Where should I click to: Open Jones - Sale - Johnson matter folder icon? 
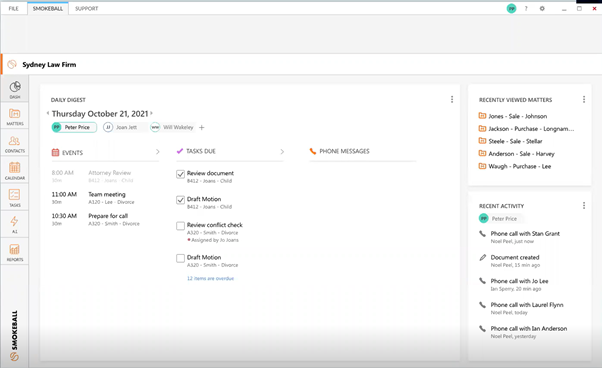482,116
